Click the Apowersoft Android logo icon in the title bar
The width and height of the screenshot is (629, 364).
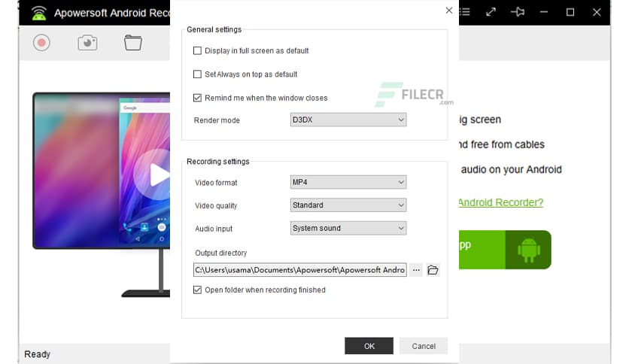[39, 13]
